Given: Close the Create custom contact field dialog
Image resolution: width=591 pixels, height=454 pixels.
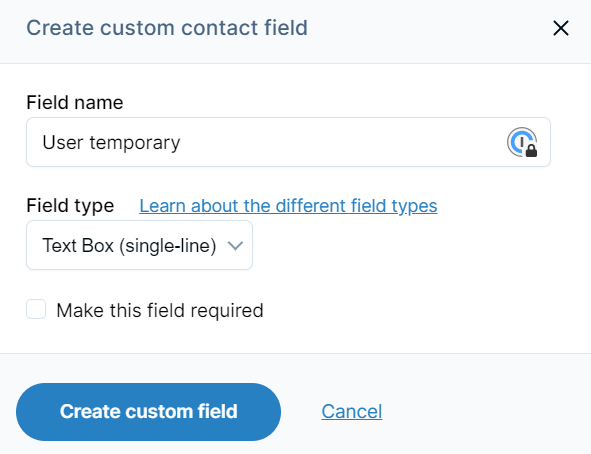Looking at the screenshot, I should click(x=560, y=28).
